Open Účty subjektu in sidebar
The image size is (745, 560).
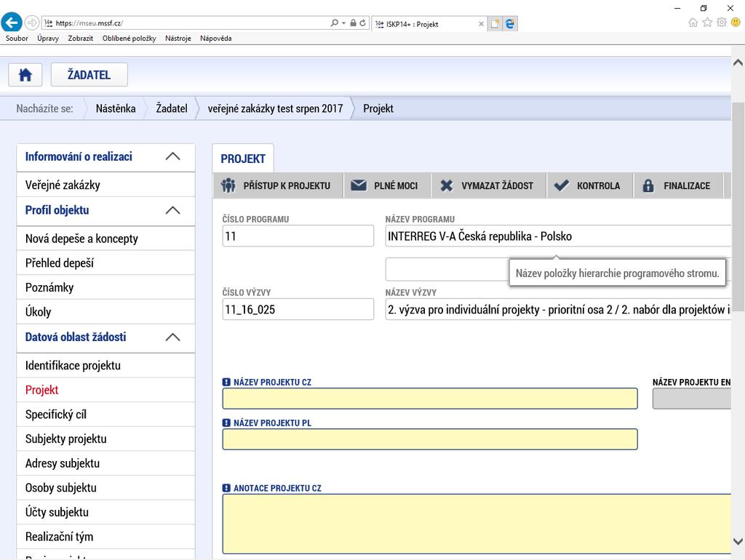point(106,512)
